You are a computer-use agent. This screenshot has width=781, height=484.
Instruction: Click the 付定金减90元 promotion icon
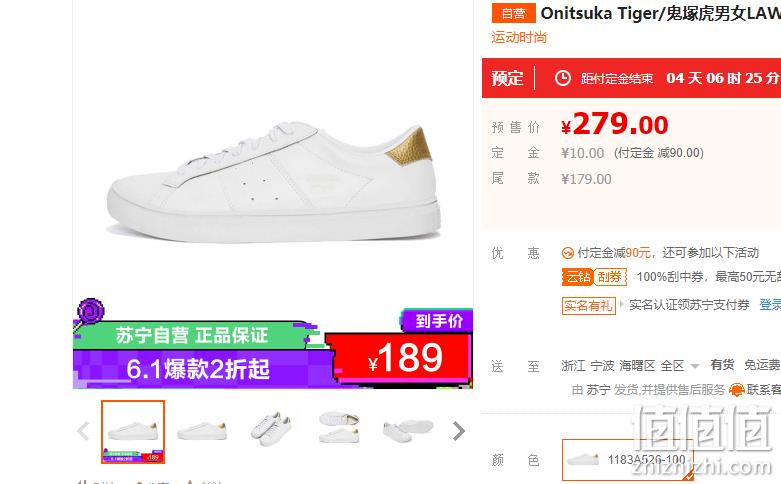click(x=567, y=253)
